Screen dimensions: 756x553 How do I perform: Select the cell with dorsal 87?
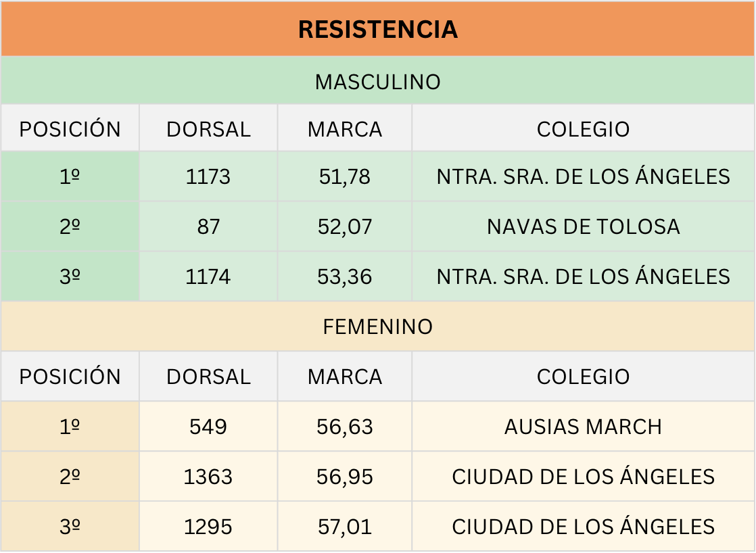click(208, 226)
